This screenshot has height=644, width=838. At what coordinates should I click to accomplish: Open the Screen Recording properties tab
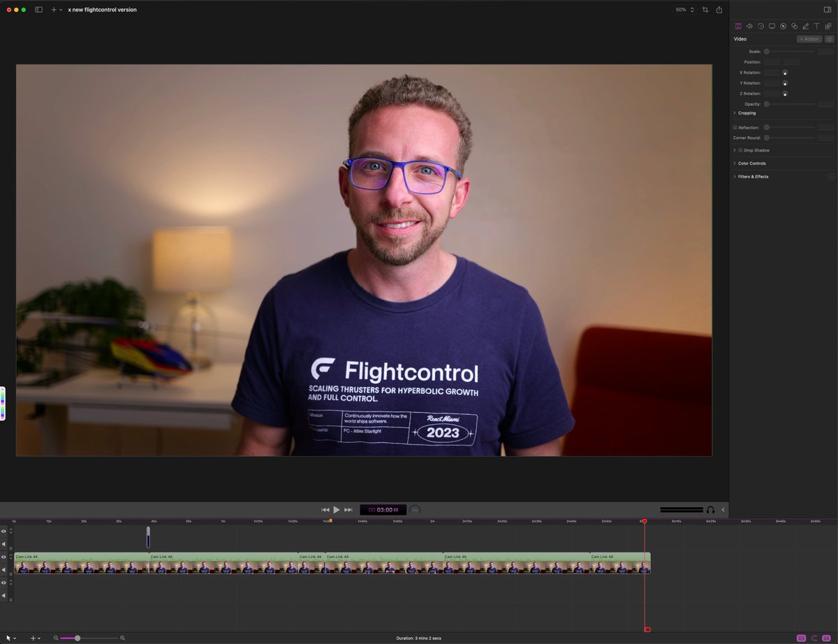772,26
